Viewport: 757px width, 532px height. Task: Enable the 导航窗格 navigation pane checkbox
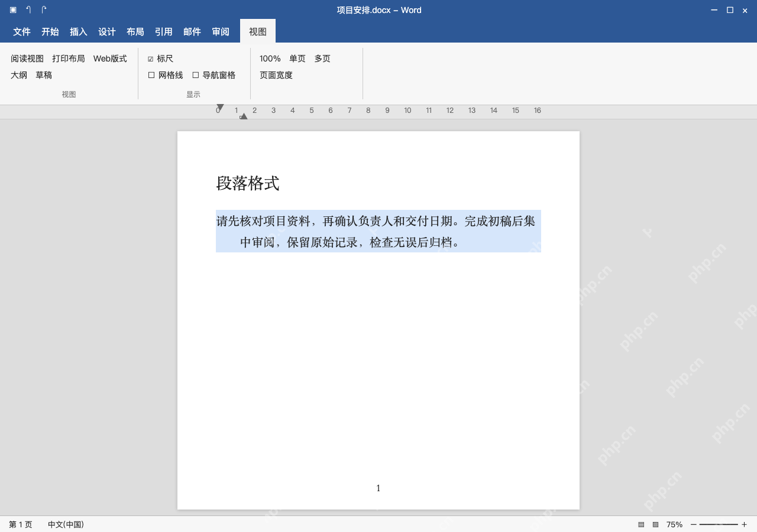pos(196,75)
